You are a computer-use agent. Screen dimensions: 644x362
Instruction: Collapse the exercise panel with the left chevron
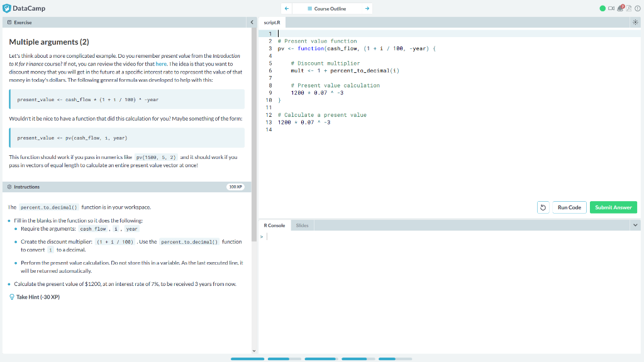[252, 21]
